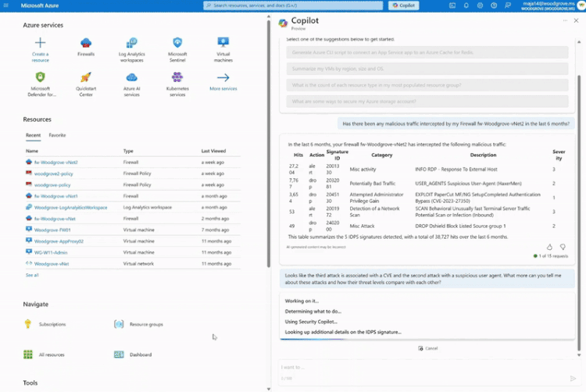This screenshot has width=586, height=392.
Task: Open Copilot panel more options ellipsis
Action: tap(565, 20)
